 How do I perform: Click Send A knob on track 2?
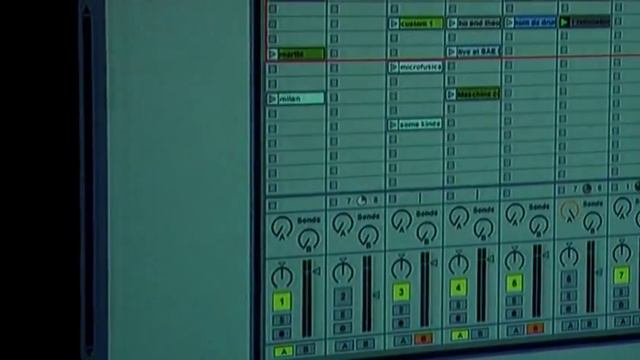tap(342, 224)
